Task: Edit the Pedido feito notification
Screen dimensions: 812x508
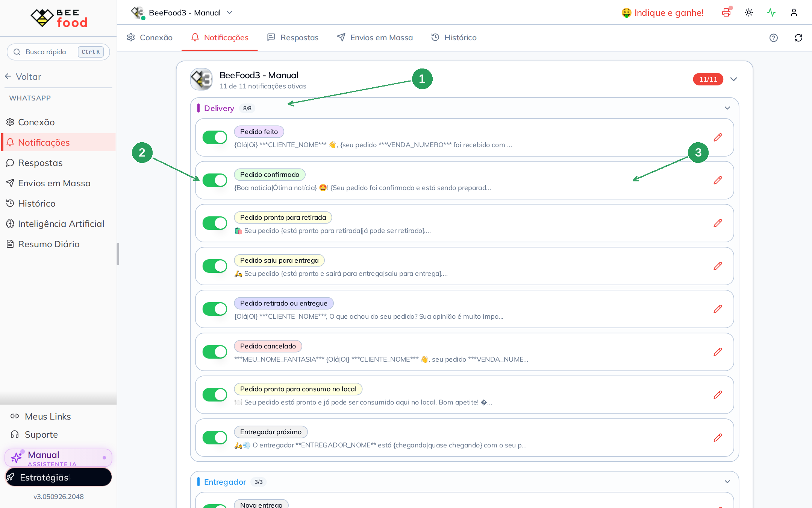Action: [718, 137]
